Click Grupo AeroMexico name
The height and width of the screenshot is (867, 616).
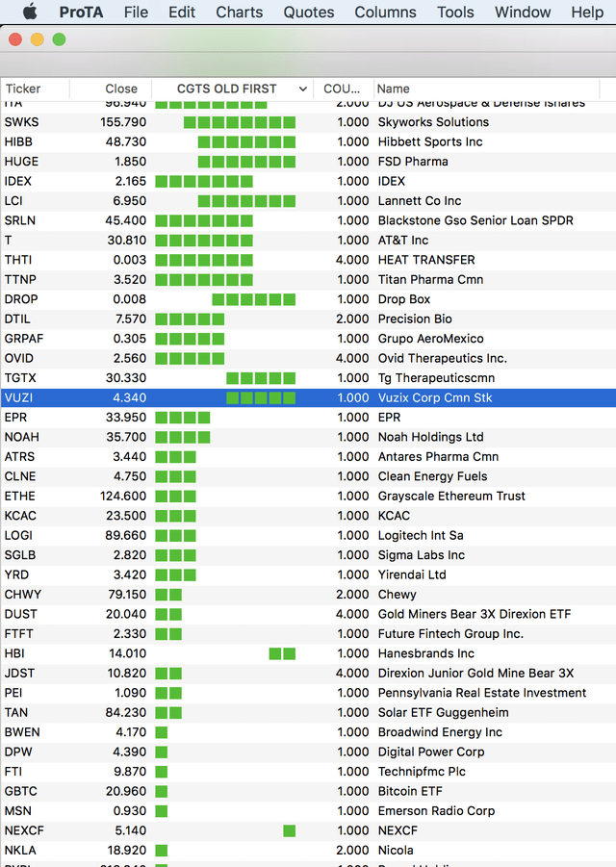(x=431, y=339)
